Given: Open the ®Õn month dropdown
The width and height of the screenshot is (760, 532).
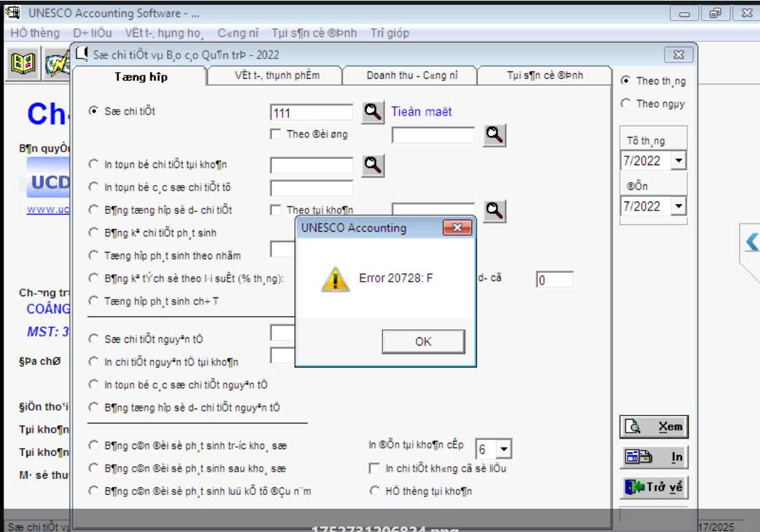Looking at the screenshot, I should (678, 206).
